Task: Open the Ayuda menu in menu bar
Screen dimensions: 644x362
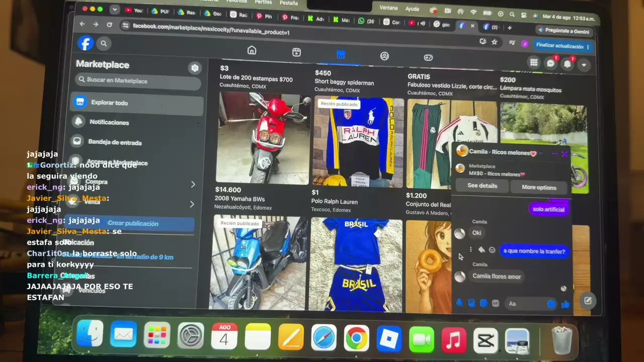Action: point(412,9)
